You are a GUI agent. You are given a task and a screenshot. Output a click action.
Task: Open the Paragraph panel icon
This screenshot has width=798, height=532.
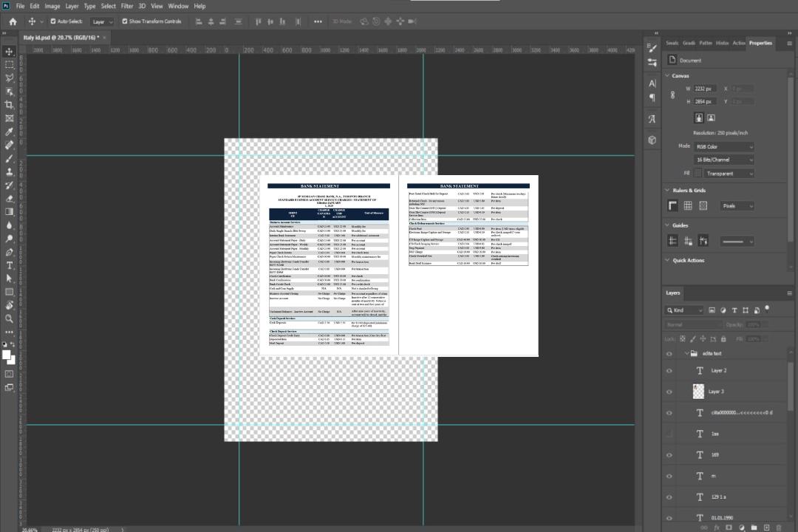pyautogui.click(x=652, y=98)
